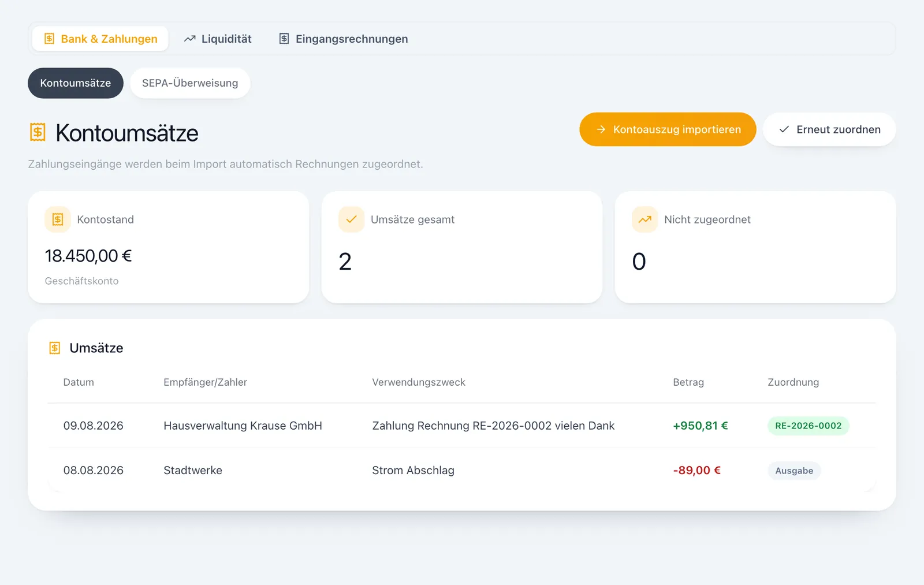This screenshot has width=924, height=585.
Task: Click the receipt icon on Eingangsrechnungen tab
Action: [284, 39]
